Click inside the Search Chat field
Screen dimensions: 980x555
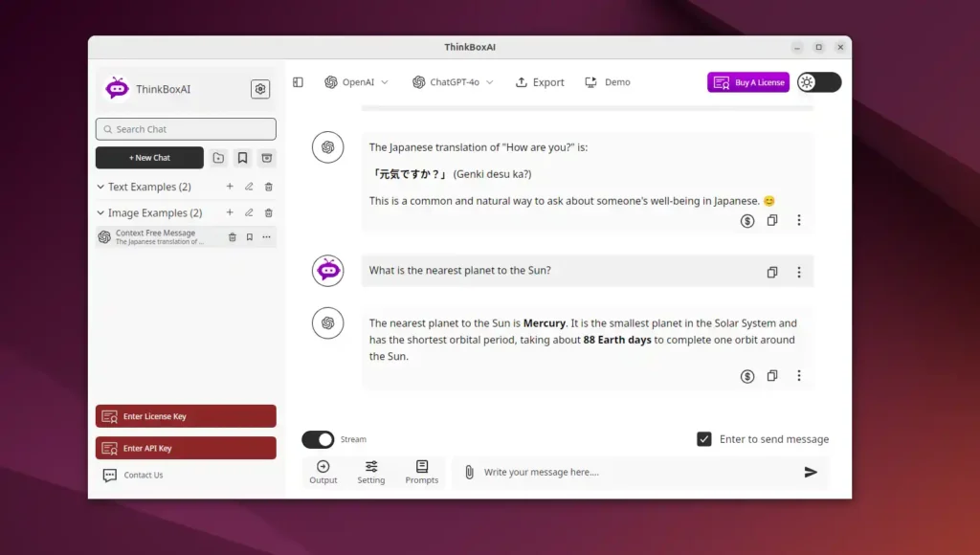(x=185, y=128)
